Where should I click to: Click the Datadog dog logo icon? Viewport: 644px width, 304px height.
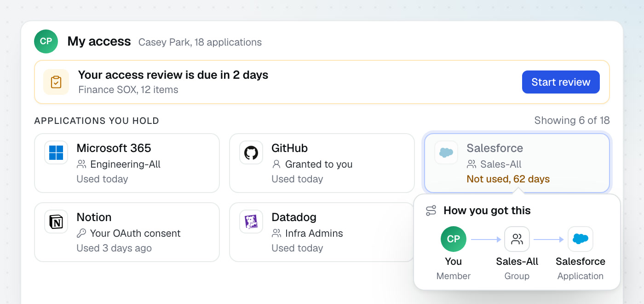[x=251, y=222]
